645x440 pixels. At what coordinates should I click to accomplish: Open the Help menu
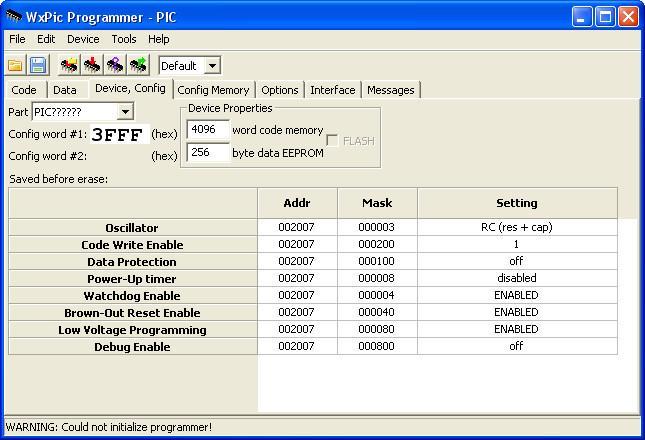pos(159,39)
